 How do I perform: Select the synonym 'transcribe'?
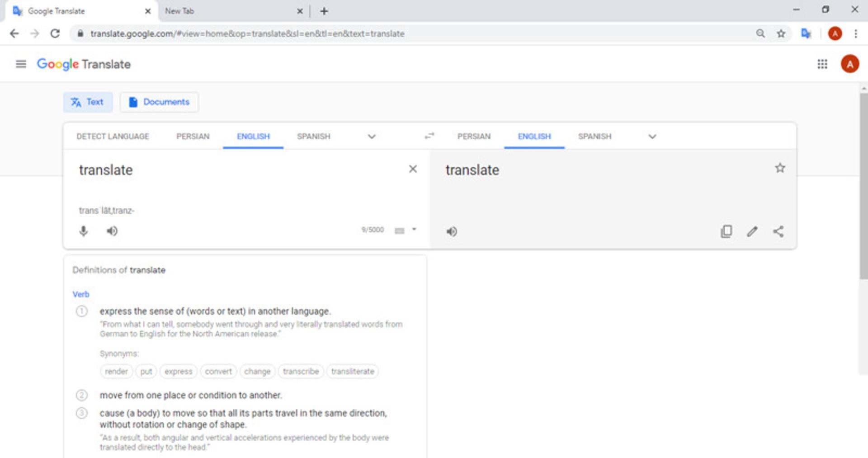[x=301, y=372]
